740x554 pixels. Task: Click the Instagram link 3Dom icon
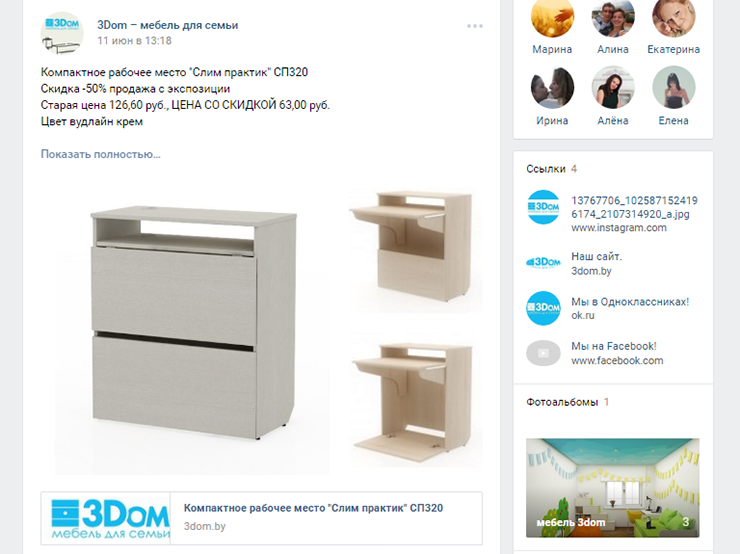coord(543,207)
